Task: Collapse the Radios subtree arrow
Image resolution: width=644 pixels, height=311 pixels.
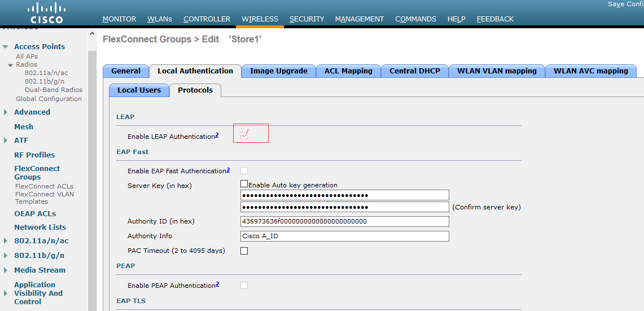Action: pyautogui.click(x=11, y=65)
